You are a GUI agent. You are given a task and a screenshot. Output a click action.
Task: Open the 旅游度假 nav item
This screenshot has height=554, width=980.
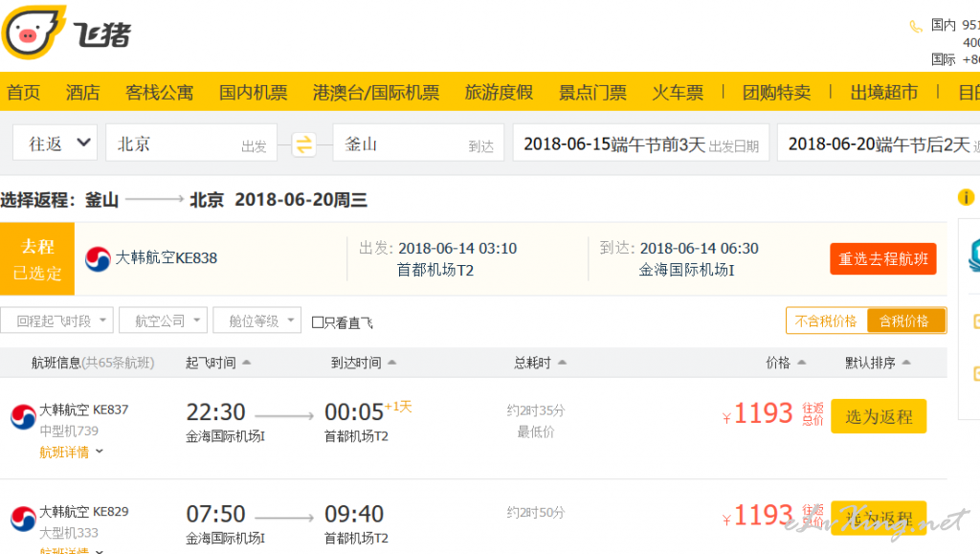[x=499, y=93]
